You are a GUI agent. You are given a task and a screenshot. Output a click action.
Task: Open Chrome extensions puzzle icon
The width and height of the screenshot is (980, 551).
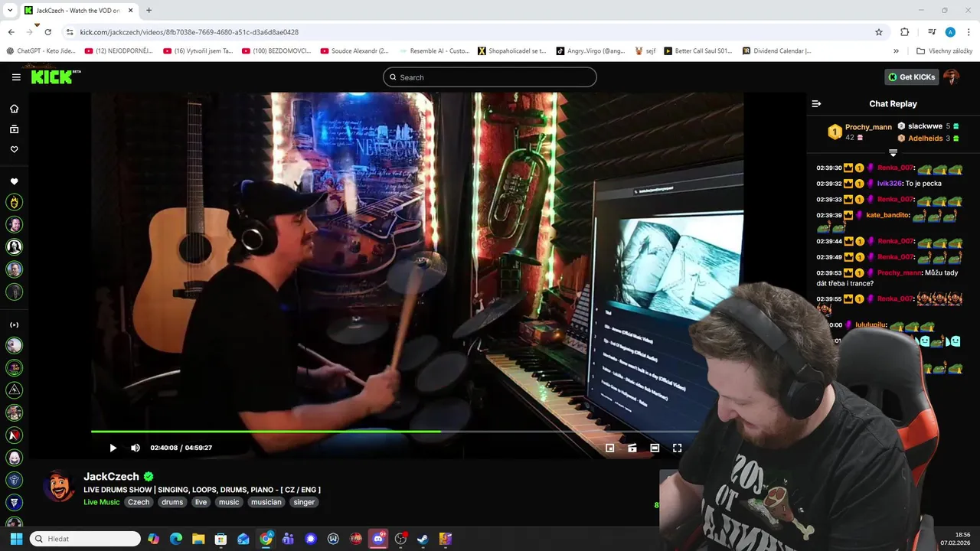pos(904,32)
